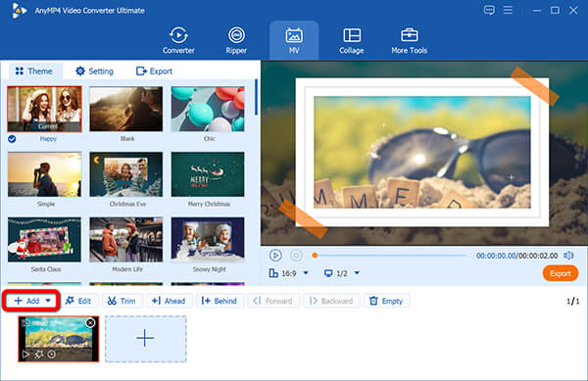The width and height of the screenshot is (588, 381).
Task: Click the monitor preview-size icon
Action: [x=328, y=273]
